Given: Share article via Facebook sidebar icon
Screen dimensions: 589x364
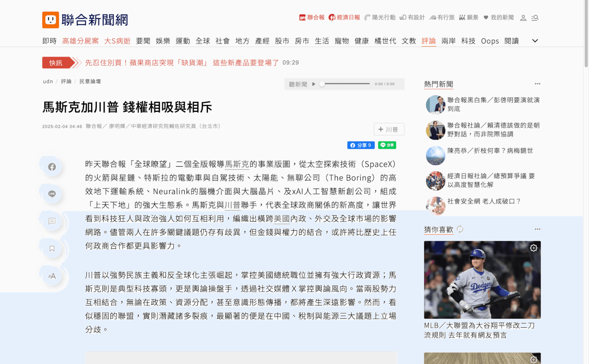Looking at the screenshot, I should point(52,167).
